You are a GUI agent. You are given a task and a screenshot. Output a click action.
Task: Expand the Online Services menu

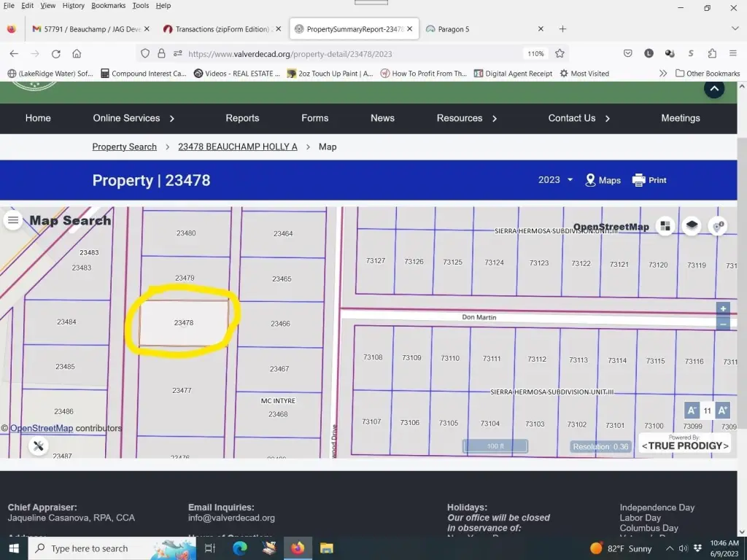coord(133,118)
